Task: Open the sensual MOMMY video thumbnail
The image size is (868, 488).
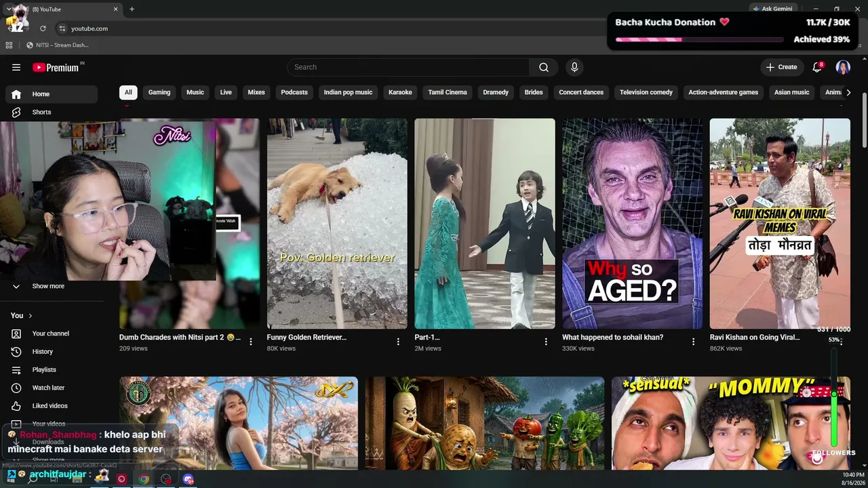Action: 731,423
